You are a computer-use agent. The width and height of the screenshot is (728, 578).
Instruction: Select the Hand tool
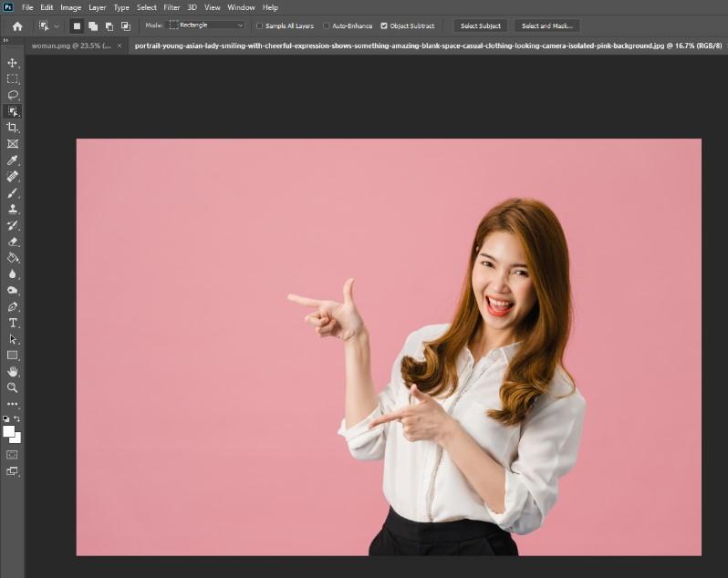[13, 372]
